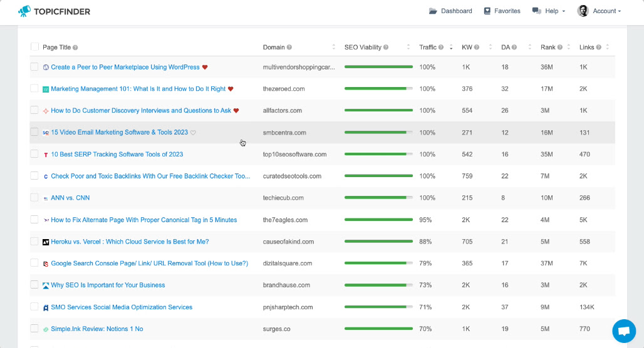Click help icon beside Page Title header
This screenshot has width=644, height=348.
point(75,48)
